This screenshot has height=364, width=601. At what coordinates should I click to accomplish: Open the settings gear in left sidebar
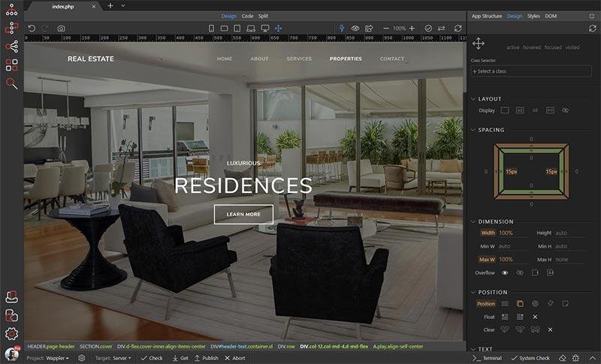(11, 333)
